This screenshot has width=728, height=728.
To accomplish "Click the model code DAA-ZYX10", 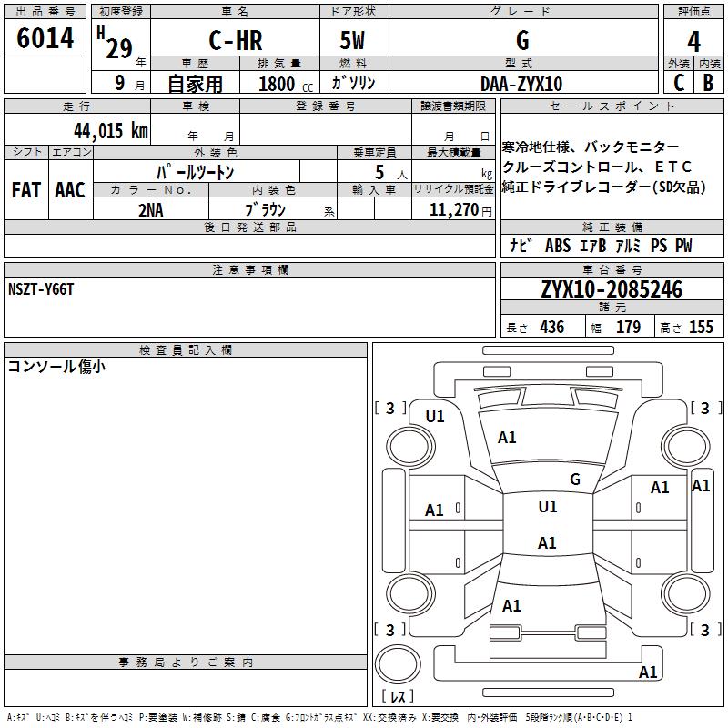I will tap(521, 84).
